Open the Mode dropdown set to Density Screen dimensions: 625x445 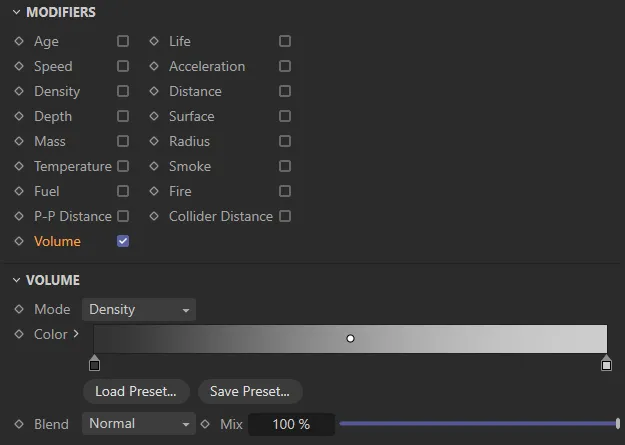click(x=139, y=310)
